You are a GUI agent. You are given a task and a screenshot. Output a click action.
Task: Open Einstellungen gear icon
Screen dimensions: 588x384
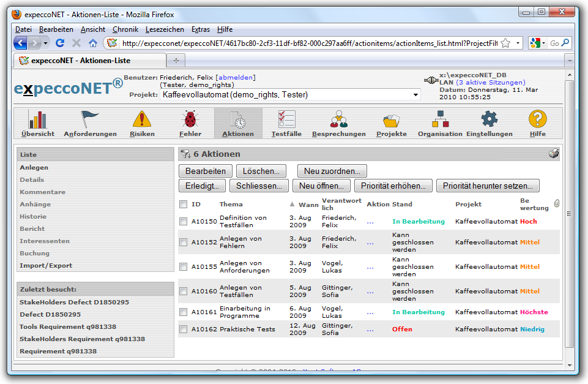coord(489,119)
